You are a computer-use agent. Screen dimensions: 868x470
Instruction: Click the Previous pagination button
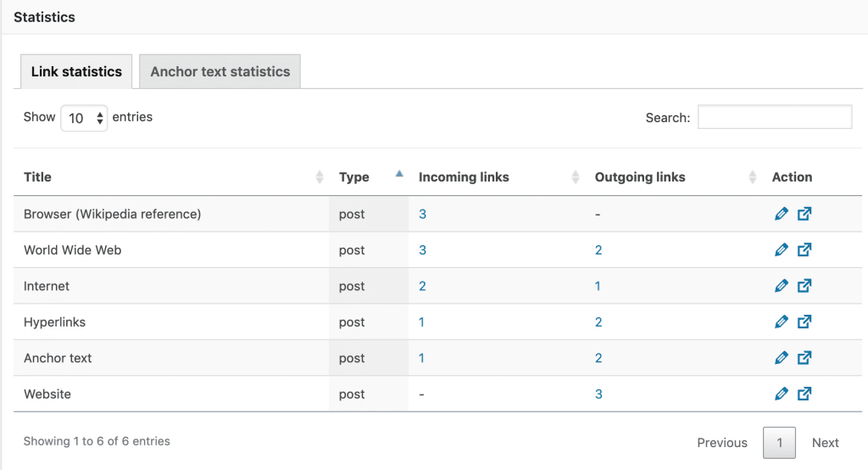[x=722, y=443]
